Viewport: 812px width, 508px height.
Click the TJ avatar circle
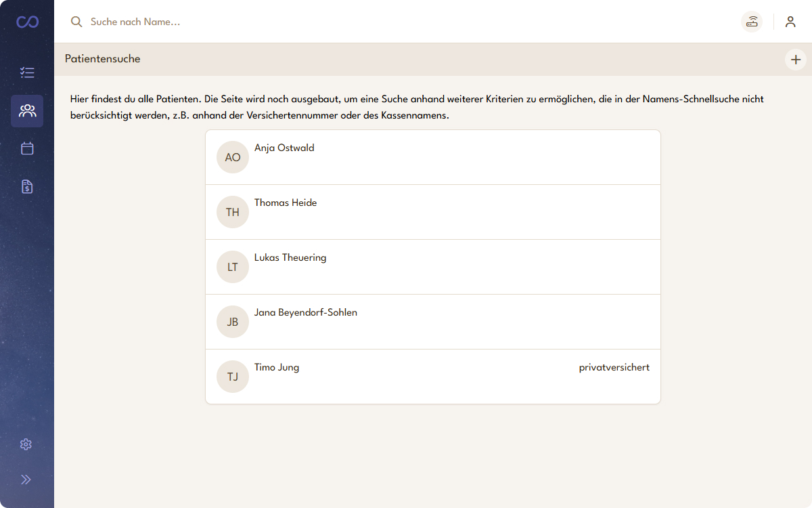point(233,377)
